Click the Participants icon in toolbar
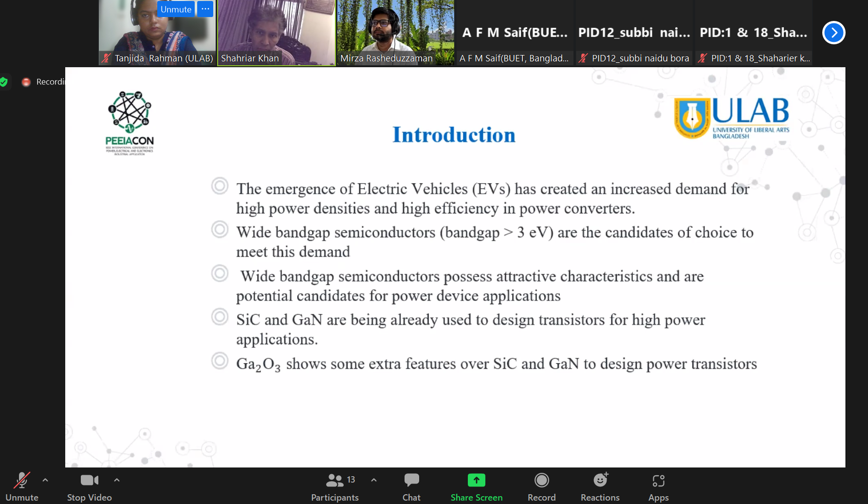868x504 pixels. [x=335, y=481]
